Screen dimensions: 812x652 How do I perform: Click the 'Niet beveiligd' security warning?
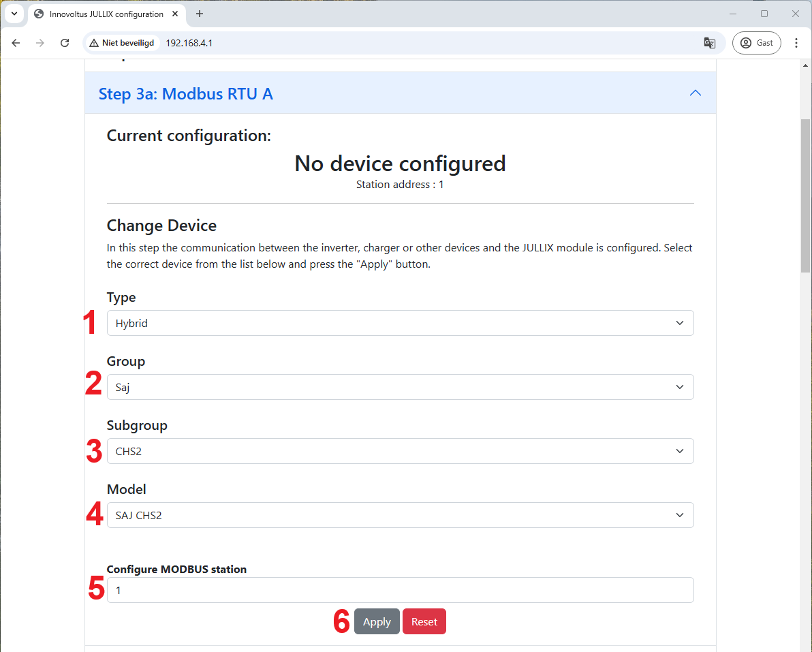point(122,43)
